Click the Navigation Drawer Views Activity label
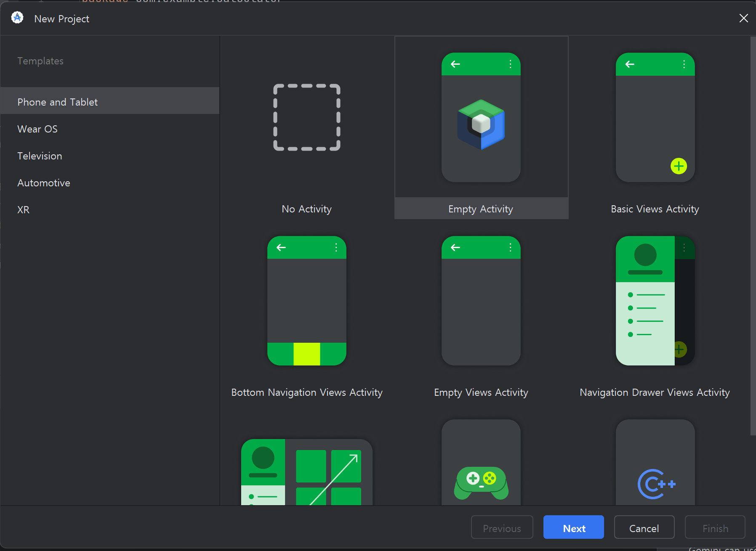Image resolution: width=756 pixels, height=551 pixels. coord(655,392)
